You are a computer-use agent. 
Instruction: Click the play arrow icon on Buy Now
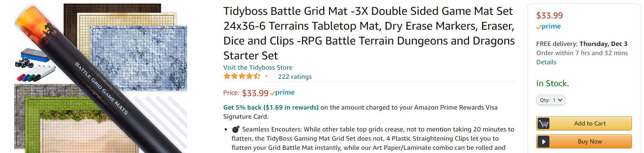point(543,142)
